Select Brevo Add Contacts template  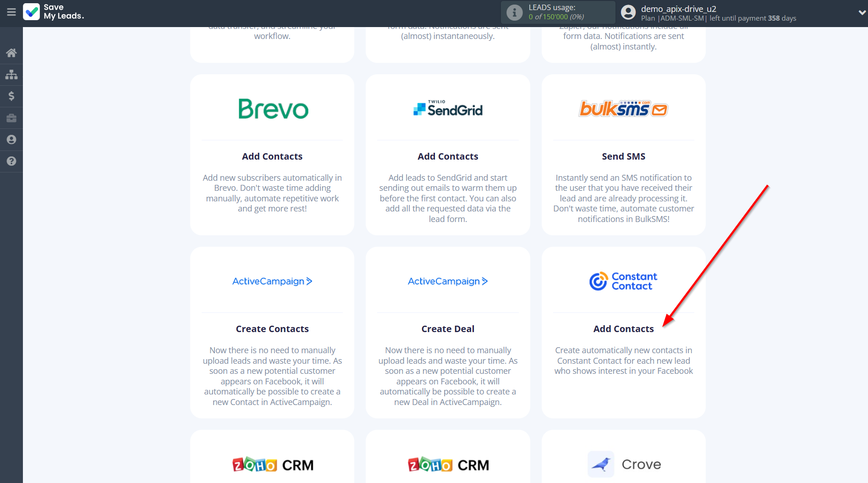[272, 156]
